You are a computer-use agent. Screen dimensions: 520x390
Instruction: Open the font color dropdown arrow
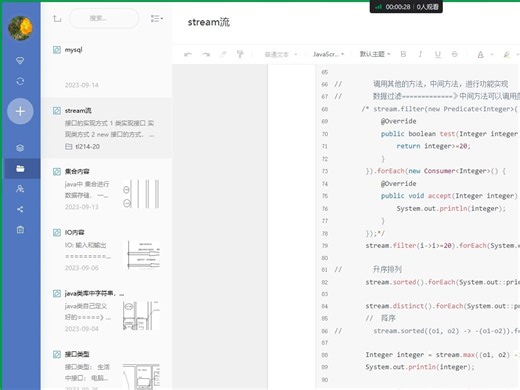pos(492,54)
